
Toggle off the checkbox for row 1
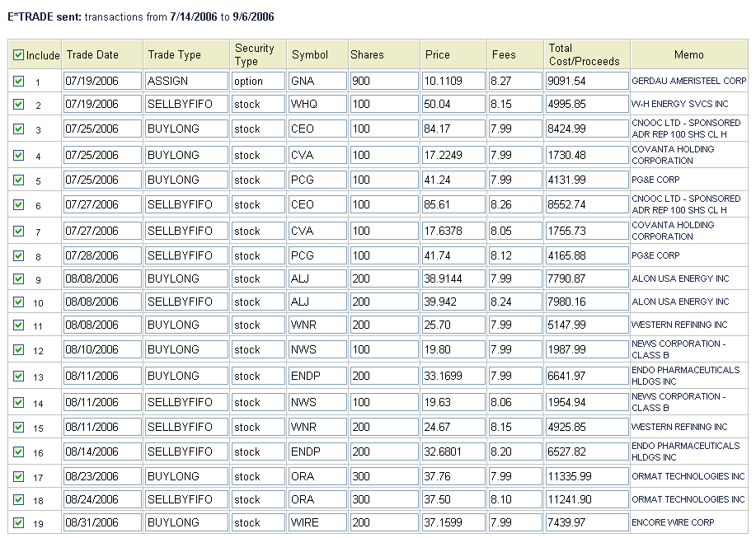point(18,81)
